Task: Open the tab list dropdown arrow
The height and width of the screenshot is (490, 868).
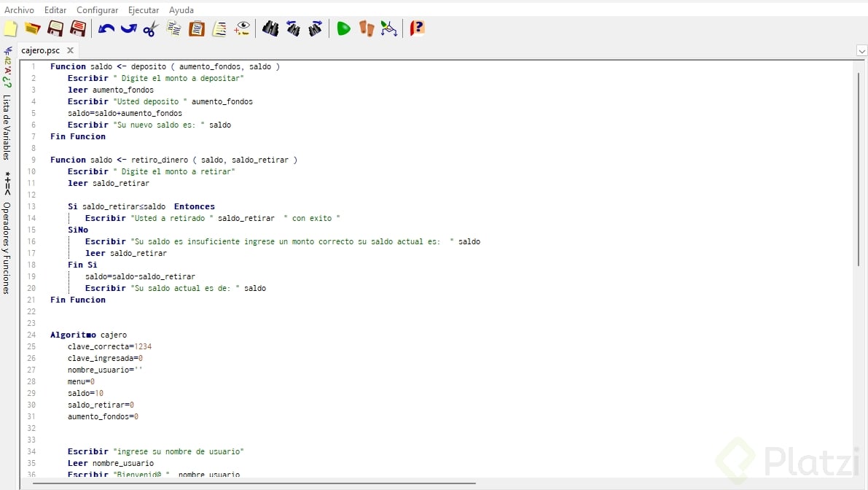Action: click(861, 51)
